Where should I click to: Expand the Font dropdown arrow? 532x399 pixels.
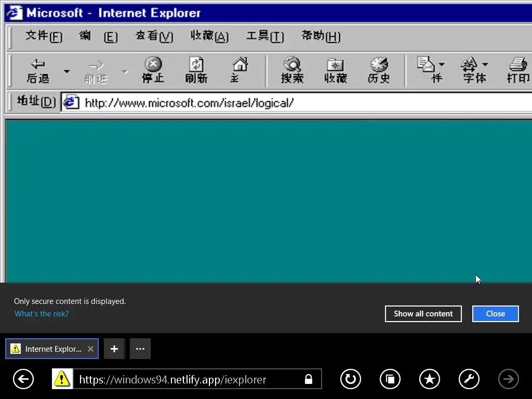[485, 64]
